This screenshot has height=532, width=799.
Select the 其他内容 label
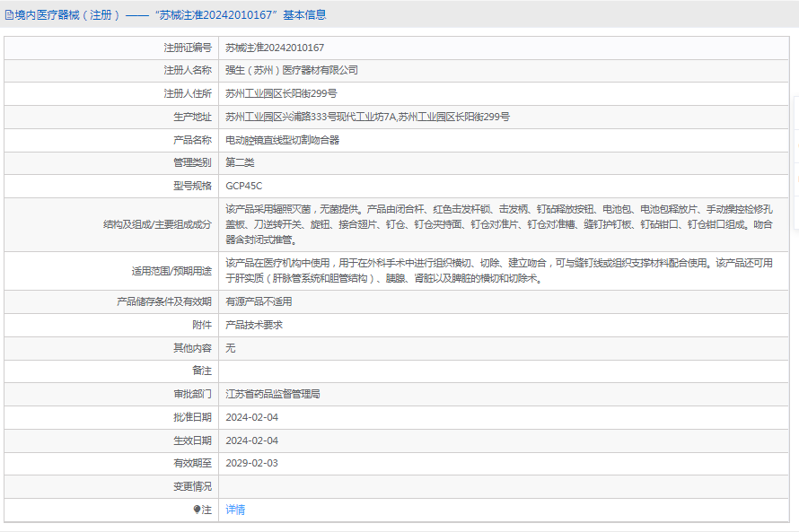tap(192, 348)
